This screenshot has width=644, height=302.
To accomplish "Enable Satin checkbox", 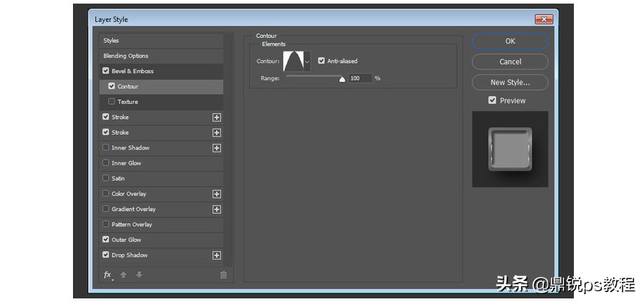I will [x=106, y=178].
